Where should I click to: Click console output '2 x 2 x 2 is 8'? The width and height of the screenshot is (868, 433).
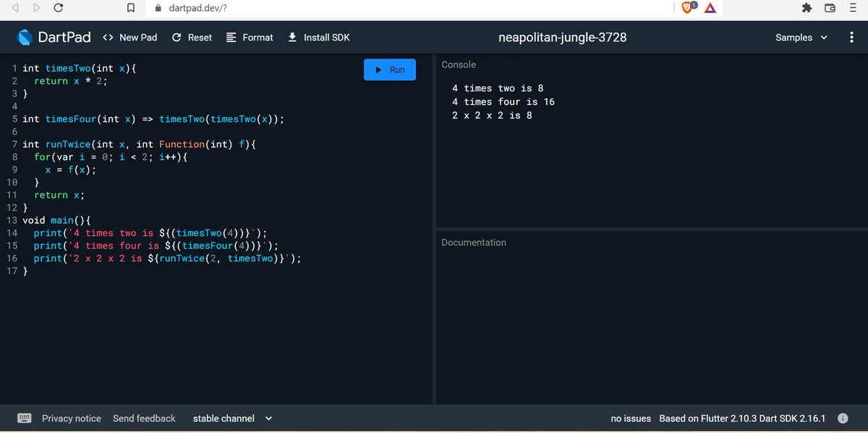(x=492, y=115)
